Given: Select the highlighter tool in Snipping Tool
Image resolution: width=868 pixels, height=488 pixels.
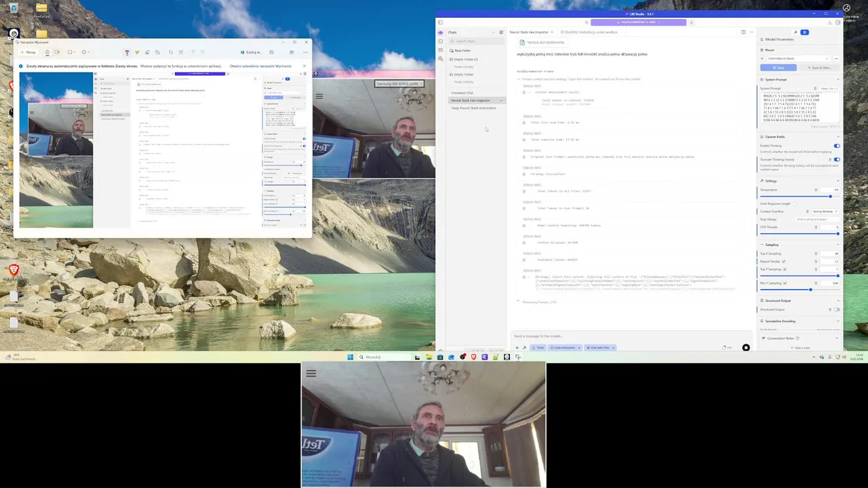Looking at the screenshot, I should pyautogui.click(x=137, y=52).
